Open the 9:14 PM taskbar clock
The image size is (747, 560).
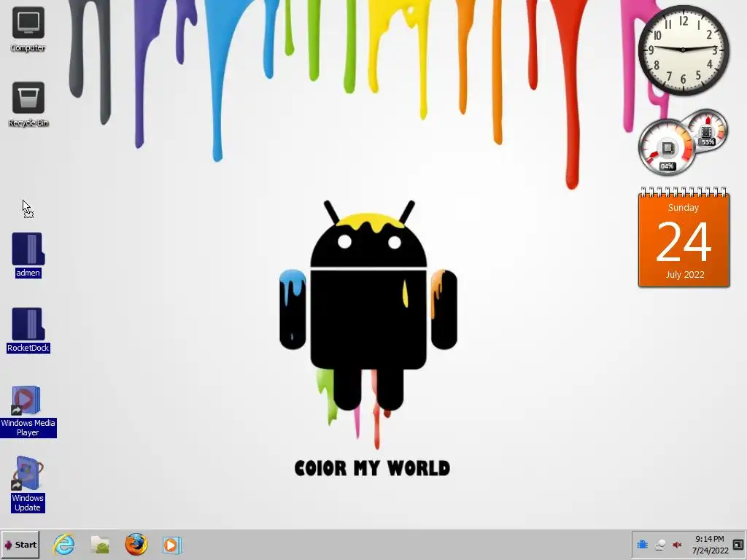click(710, 545)
